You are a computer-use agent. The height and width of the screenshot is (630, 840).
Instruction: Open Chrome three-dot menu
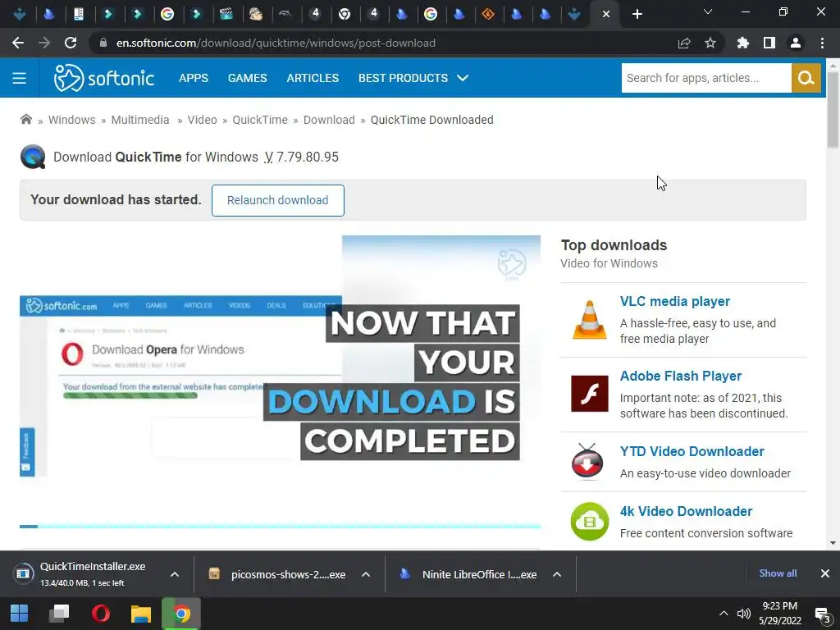822,43
